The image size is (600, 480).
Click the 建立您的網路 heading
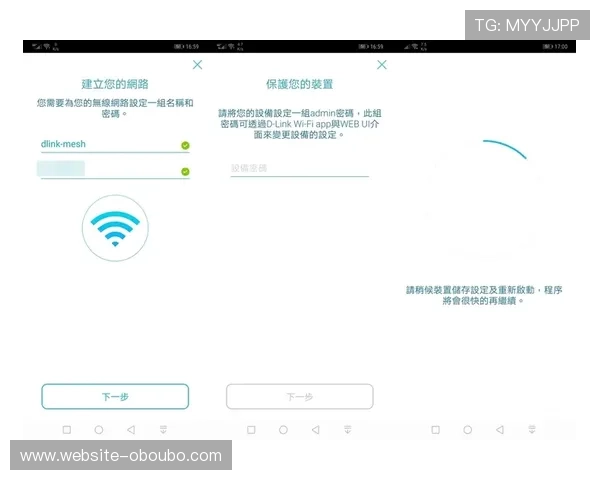115,84
